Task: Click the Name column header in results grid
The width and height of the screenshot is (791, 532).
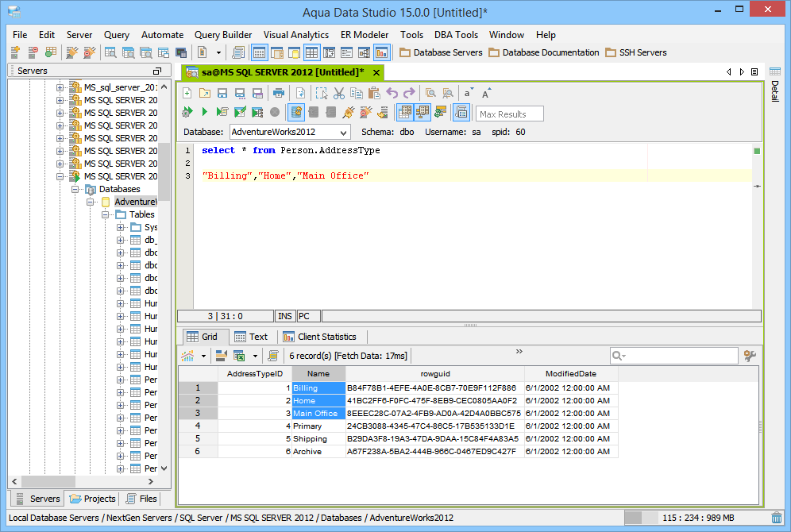Action: tap(318, 374)
